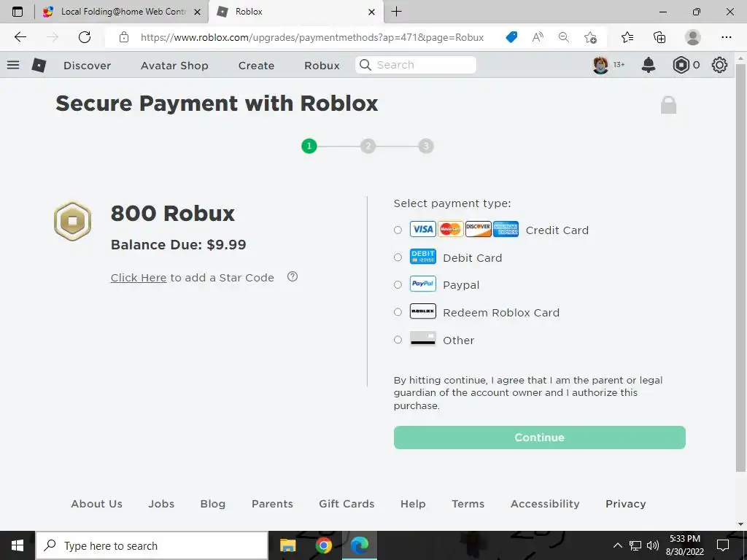Launch Google Chrome from taskbar
The image size is (747, 560).
323,545
